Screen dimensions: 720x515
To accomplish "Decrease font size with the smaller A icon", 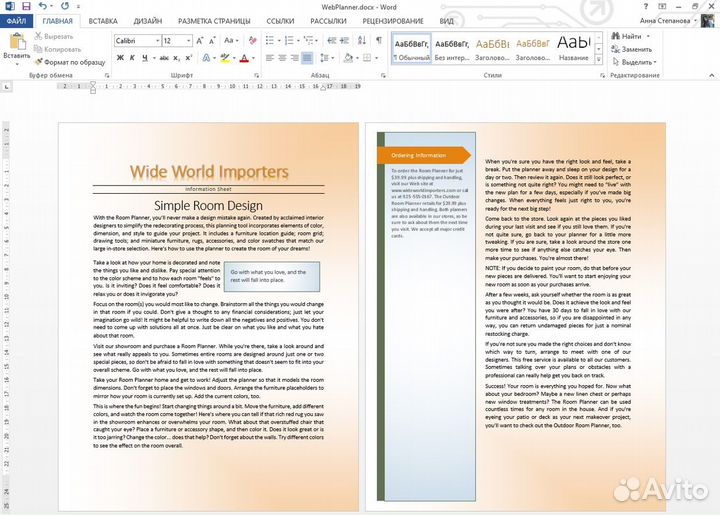I will point(212,41).
